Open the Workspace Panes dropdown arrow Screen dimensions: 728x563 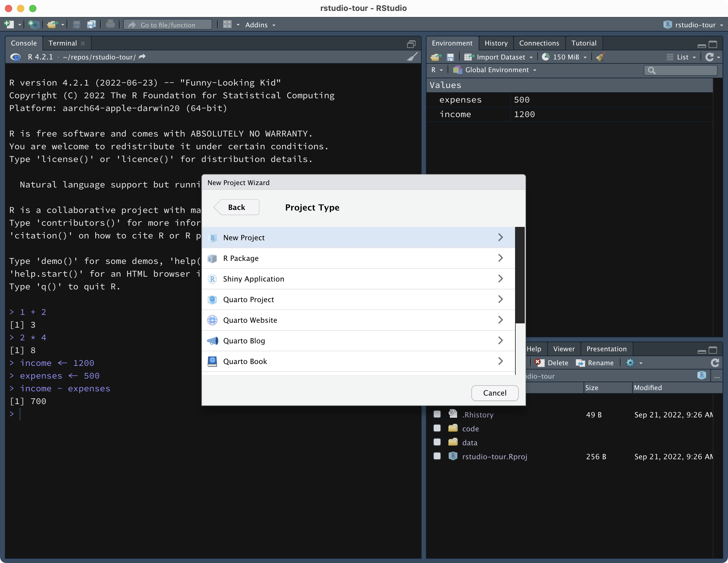pos(238,25)
